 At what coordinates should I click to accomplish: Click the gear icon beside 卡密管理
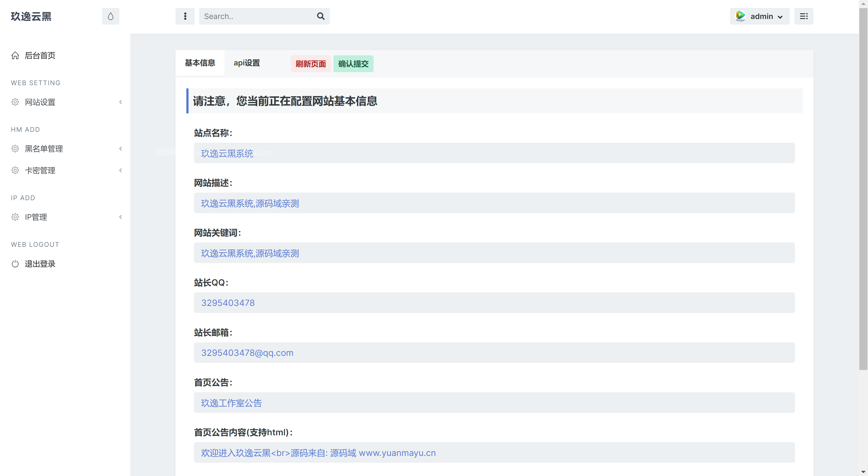click(x=15, y=170)
